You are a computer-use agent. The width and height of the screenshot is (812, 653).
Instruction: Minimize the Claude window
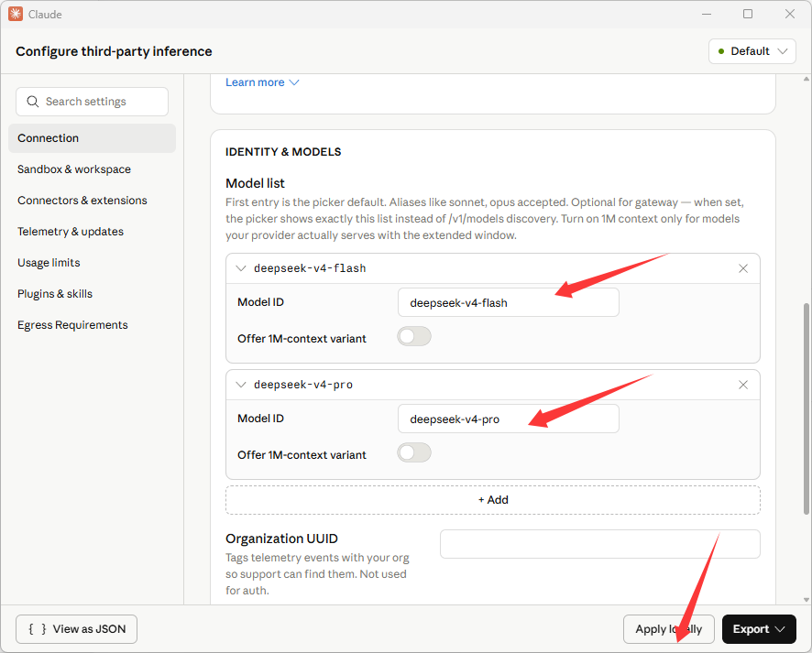coord(707,14)
